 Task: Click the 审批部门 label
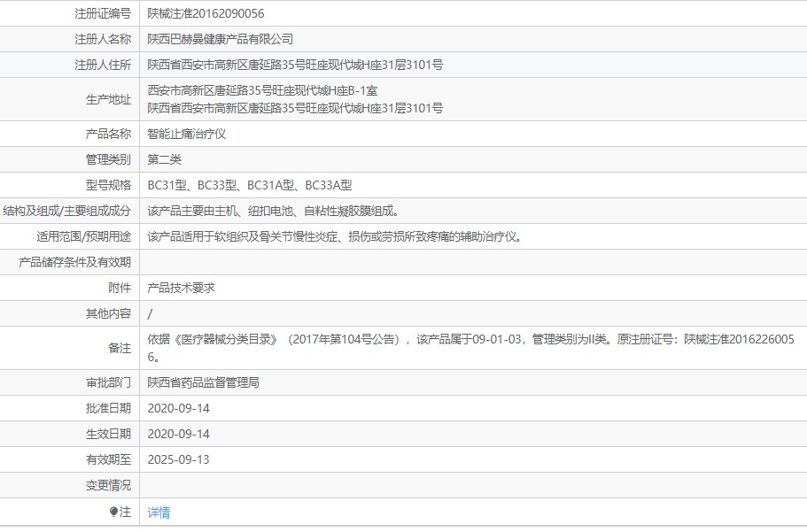coord(109,382)
